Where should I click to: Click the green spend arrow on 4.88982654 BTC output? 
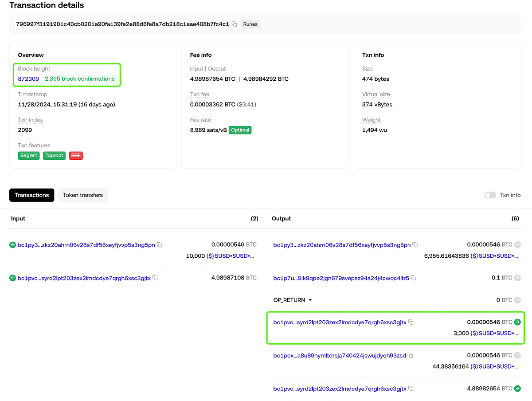[x=517, y=389]
